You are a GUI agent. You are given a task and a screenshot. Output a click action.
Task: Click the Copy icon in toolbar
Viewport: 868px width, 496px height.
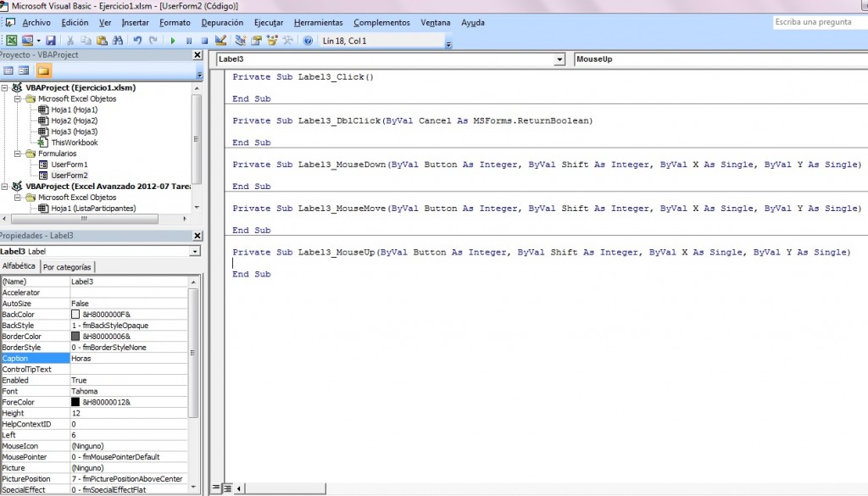click(x=86, y=41)
